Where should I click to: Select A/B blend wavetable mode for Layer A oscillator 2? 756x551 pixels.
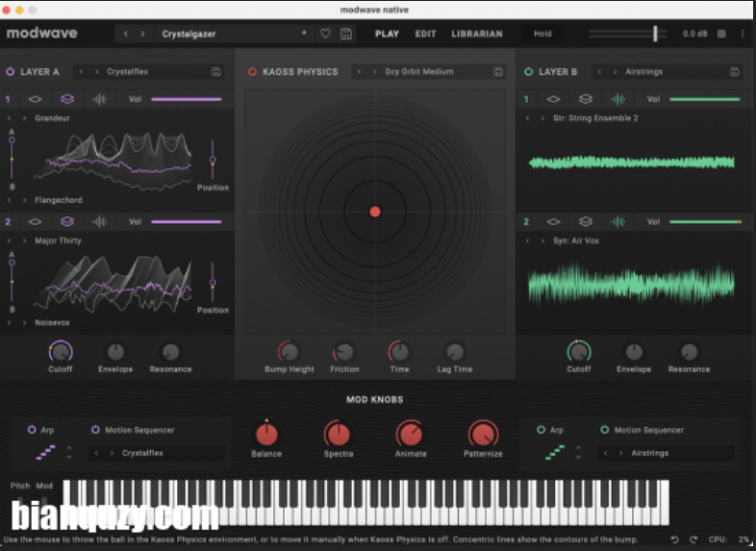click(x=67, y=222)
